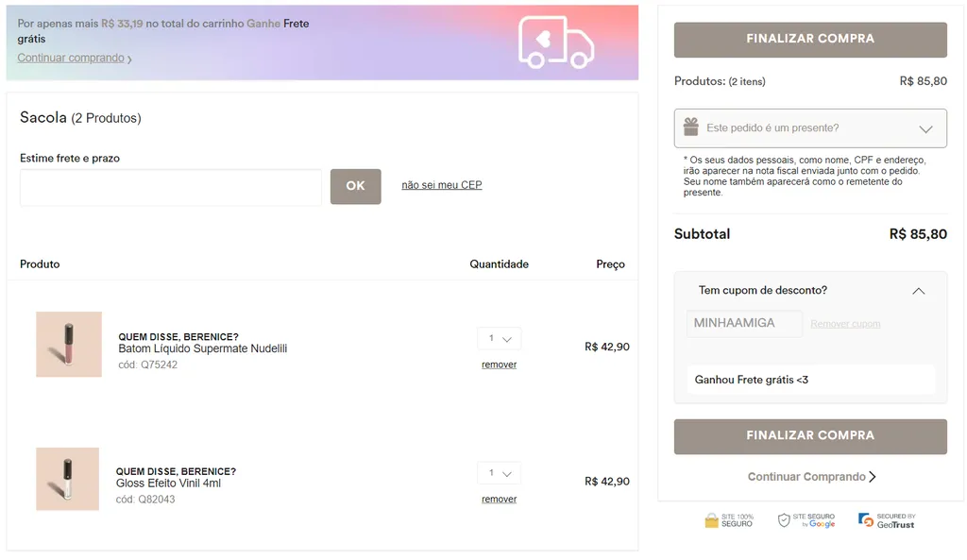The width and height of the screenshot is (967, 560).
Task: Click the gift box icon
Action: coord(690,127)
